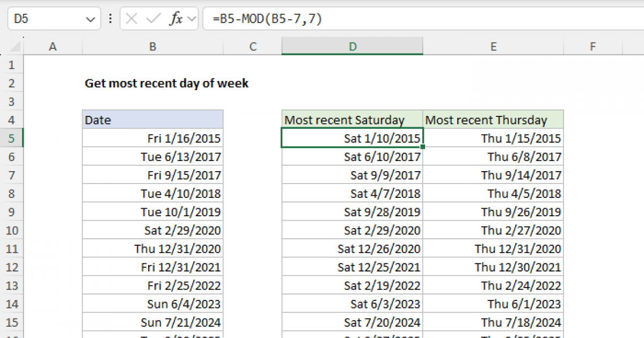Select column B header
Image resolution: width=644 pixels, height=338 pixels.
click(152, 47)
